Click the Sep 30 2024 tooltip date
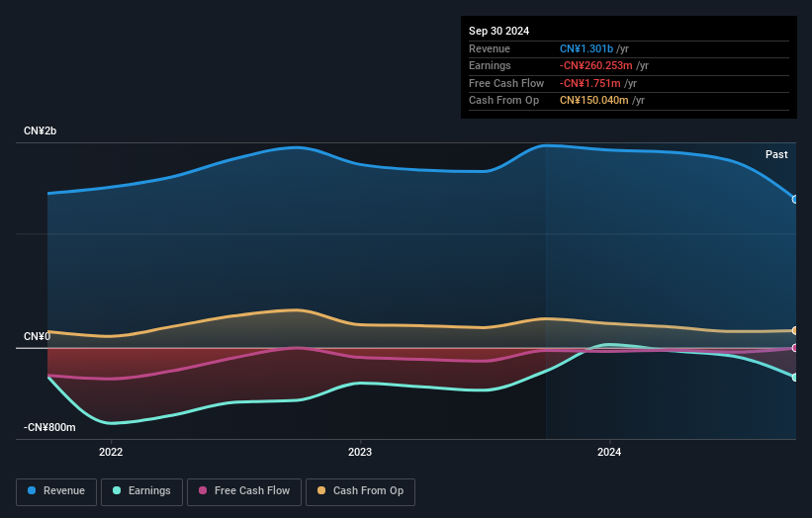The height and width of the screenshot is (518, 812). coord(498,31)
